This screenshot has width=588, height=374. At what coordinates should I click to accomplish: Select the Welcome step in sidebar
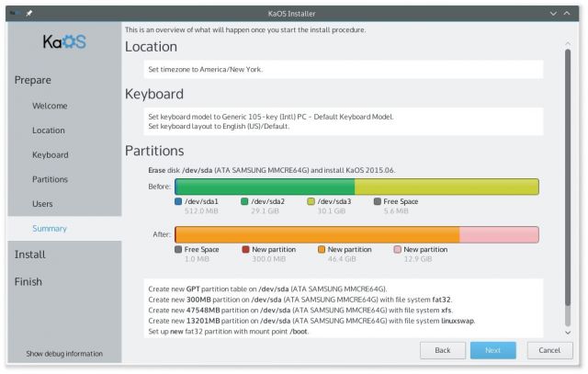coord(50,106)
